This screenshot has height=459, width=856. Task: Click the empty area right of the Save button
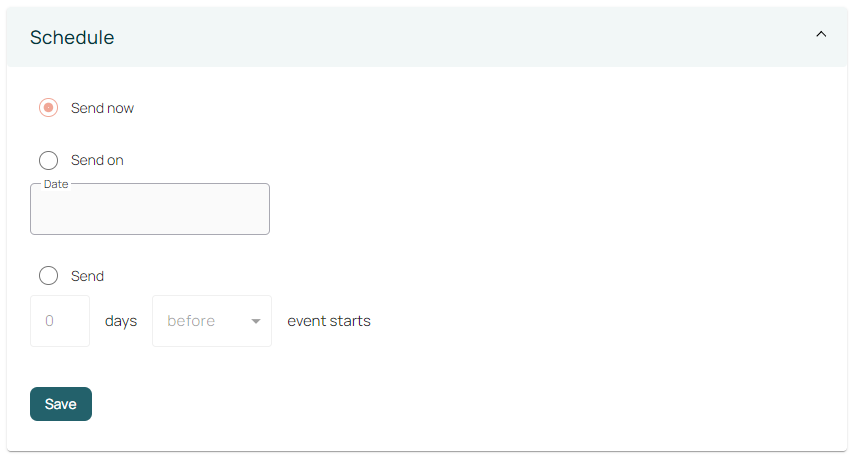[x=400, y=404]
